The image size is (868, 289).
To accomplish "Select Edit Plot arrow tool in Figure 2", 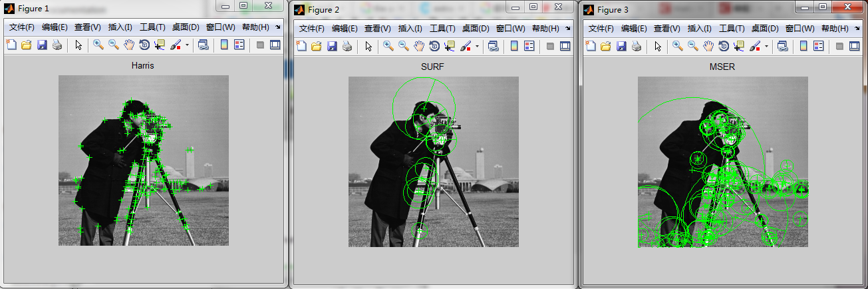I will point(368,46).
